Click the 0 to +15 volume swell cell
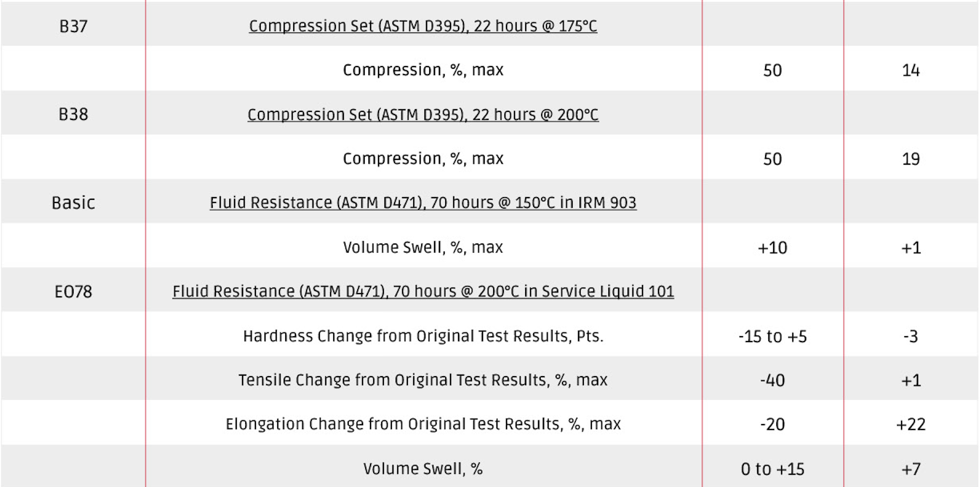980x487 pixels. tap(772, 469)
